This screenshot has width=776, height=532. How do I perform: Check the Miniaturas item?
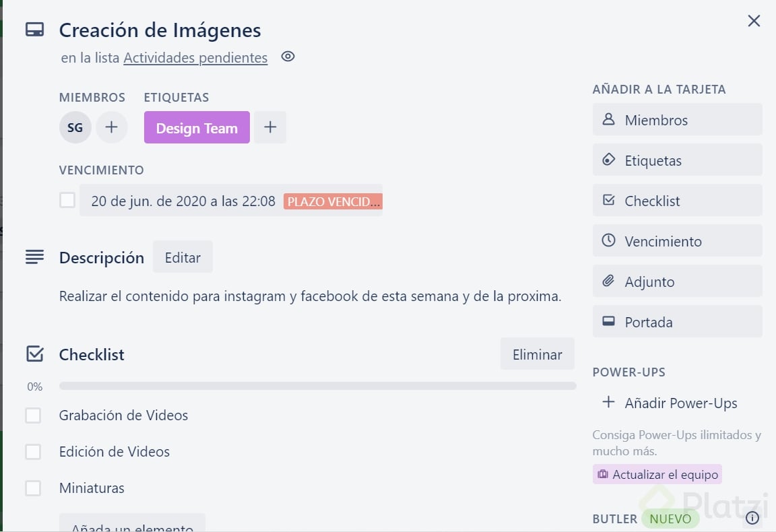[33, 488]
